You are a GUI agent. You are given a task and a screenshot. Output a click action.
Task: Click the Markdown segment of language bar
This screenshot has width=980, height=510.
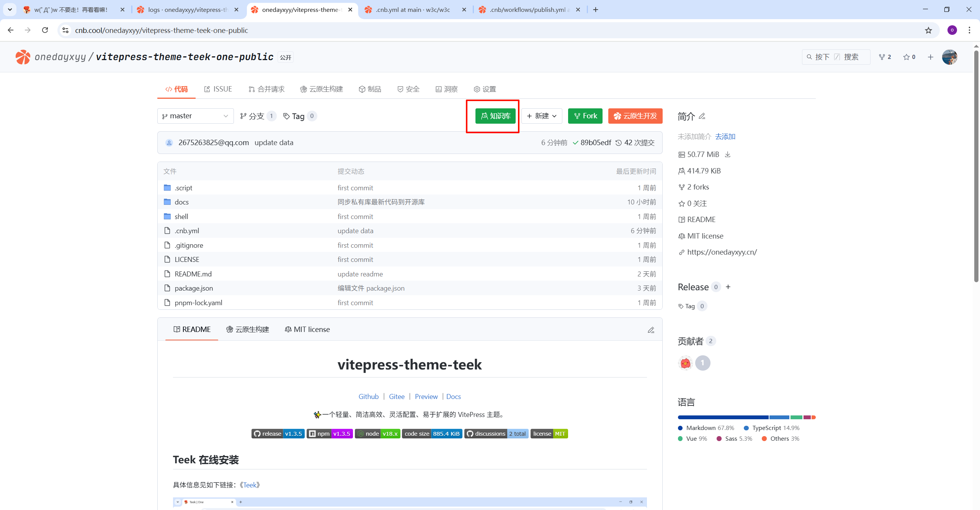[x=723, y=417]
